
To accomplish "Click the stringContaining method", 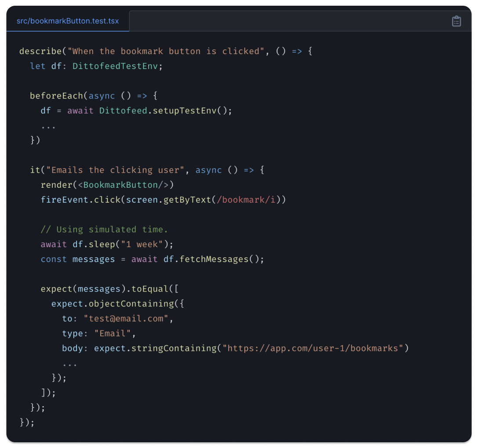I will point(174,349).
